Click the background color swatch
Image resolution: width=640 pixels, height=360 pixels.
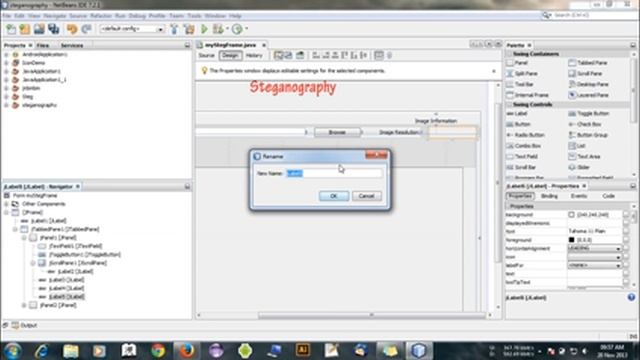click(x=571, y=215)
